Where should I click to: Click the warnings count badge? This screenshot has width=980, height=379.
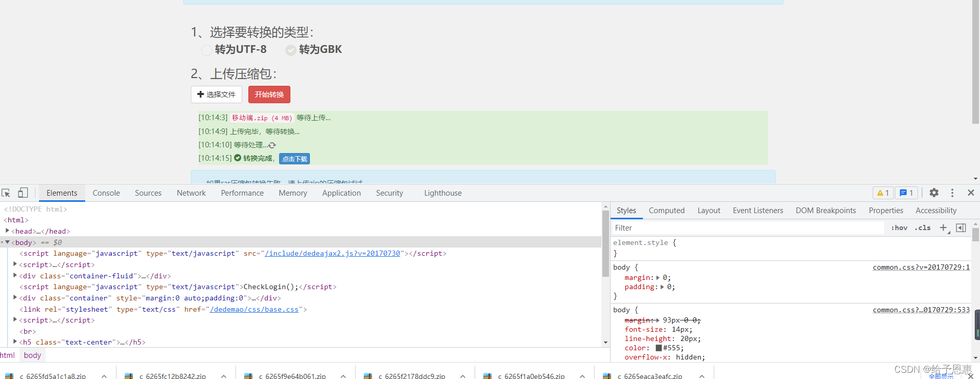coord(883,193)
